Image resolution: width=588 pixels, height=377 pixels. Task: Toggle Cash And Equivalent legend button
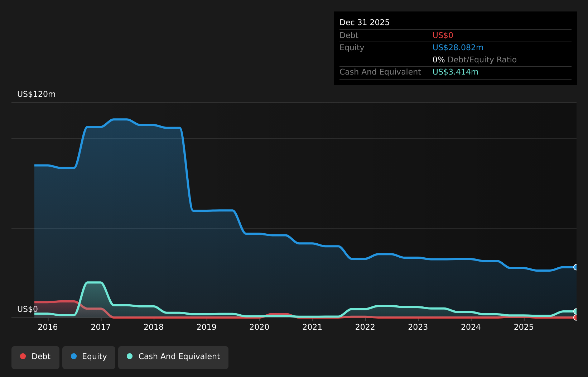[173, 357]
